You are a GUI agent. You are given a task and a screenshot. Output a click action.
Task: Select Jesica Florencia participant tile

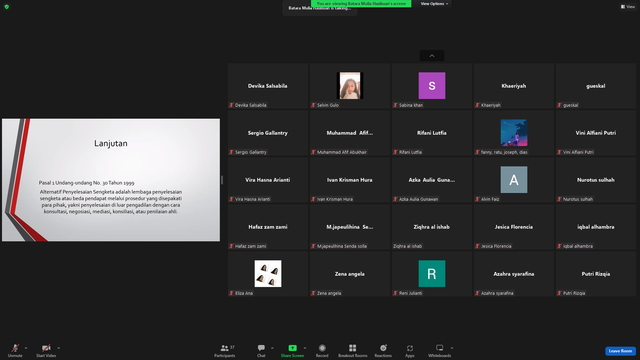pyautogui.click(x=514, y=227)
